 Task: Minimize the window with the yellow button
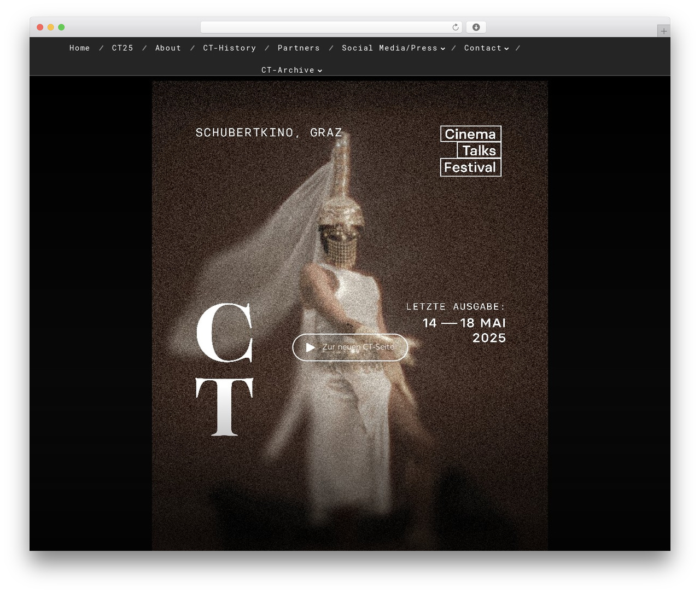click(51, 27)
